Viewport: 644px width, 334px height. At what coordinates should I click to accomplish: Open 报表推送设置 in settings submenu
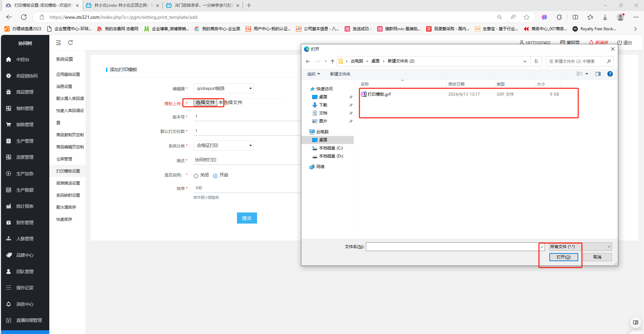pyautogui.click(x=68, y=183)
